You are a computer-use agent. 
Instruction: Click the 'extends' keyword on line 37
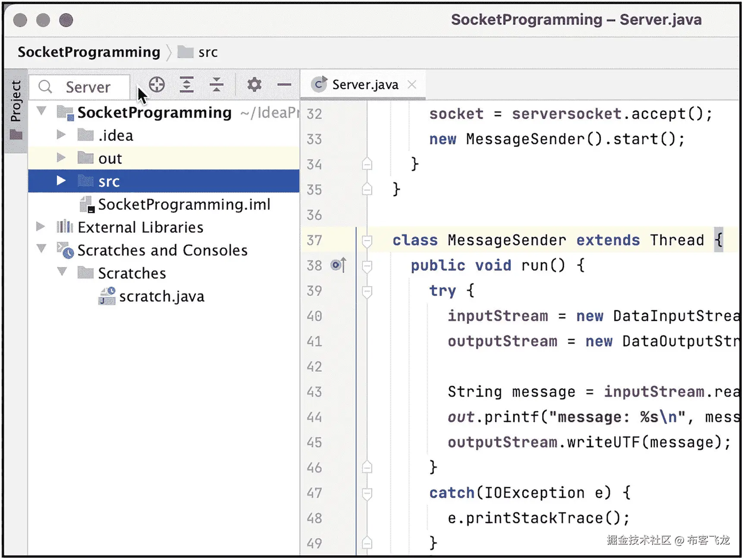point(608,240)
